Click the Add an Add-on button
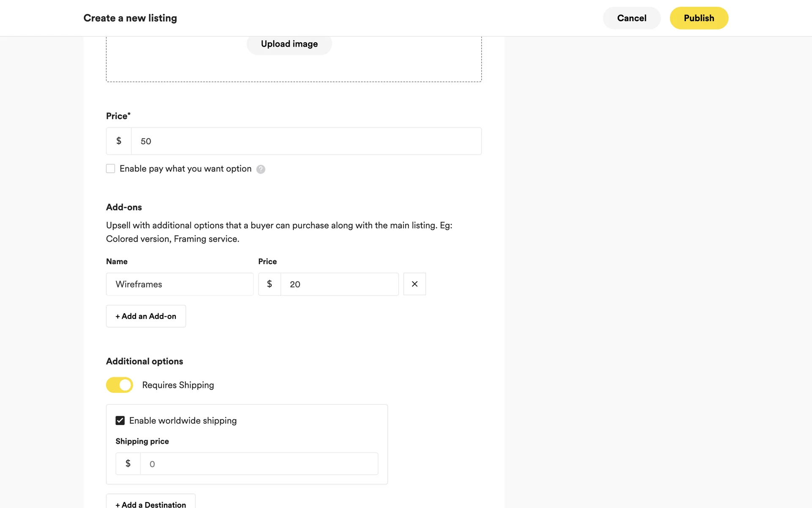This screenshot has height=508, width=812. 146,316
